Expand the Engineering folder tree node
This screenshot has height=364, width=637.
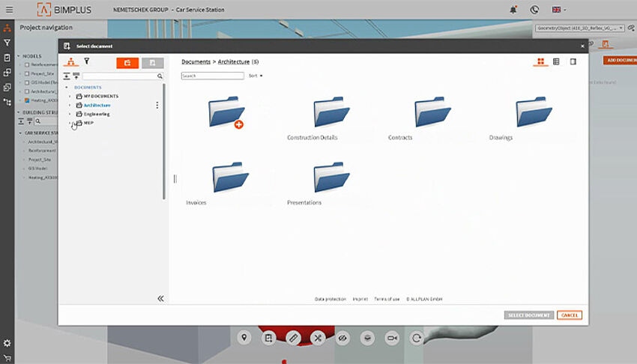(x=70, y=114)
